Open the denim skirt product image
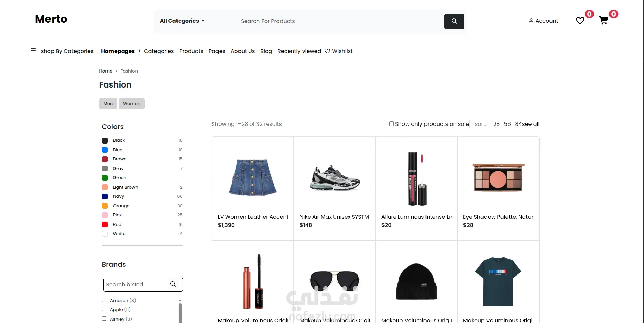 point(253,177)
